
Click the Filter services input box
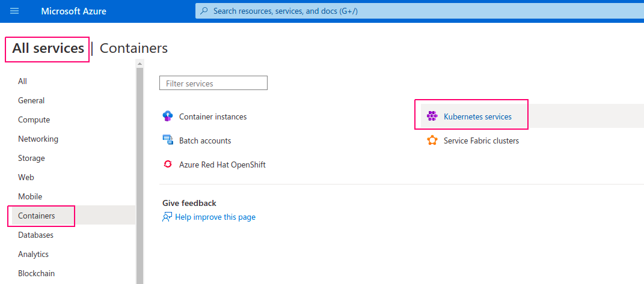point(213,83)
